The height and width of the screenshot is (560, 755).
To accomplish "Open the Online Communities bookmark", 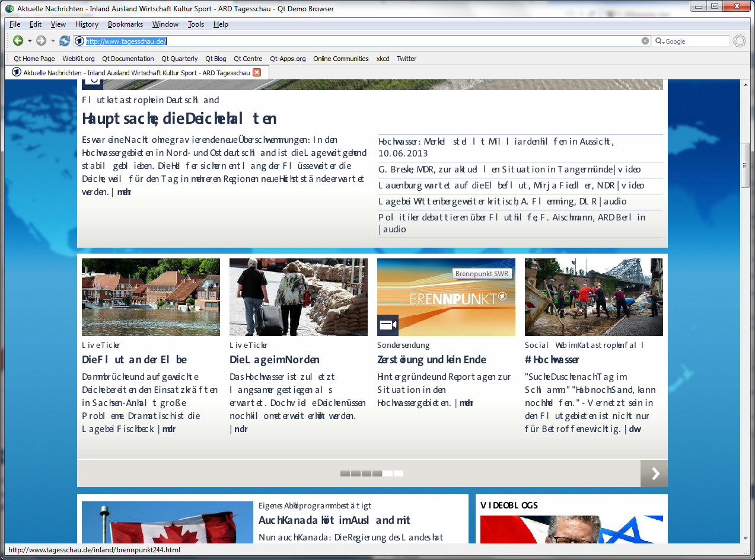I will 341,59.
